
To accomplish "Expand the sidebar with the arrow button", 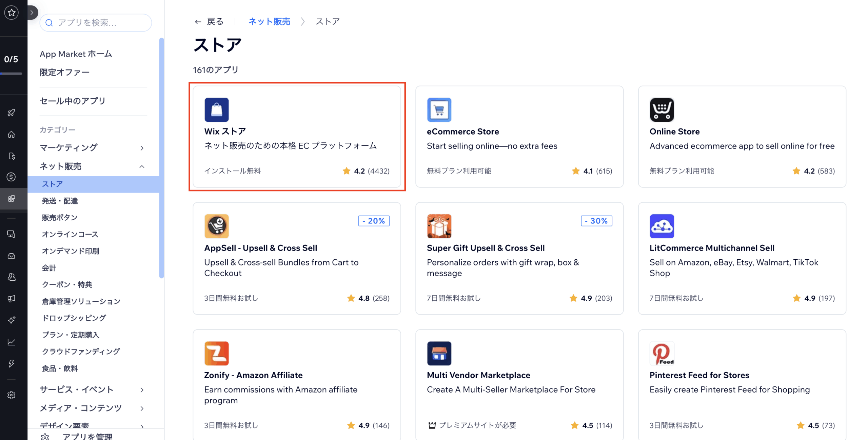I will click(x=32, y=13).
